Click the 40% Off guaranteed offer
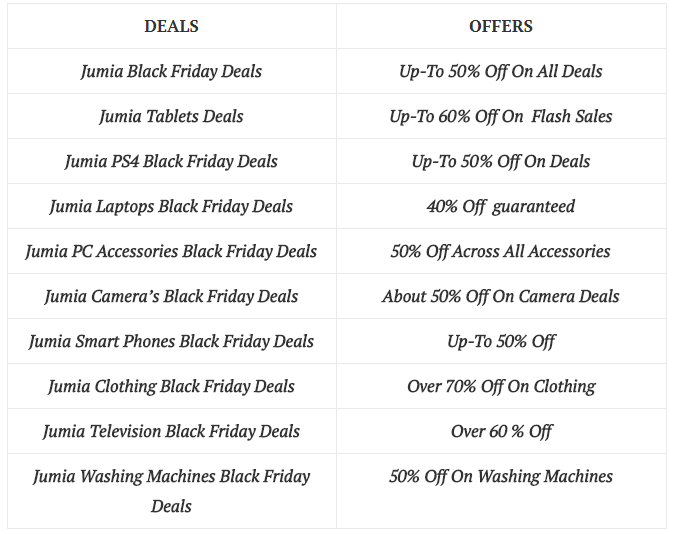This screenshot has height=534, width=679. point(501,206)
